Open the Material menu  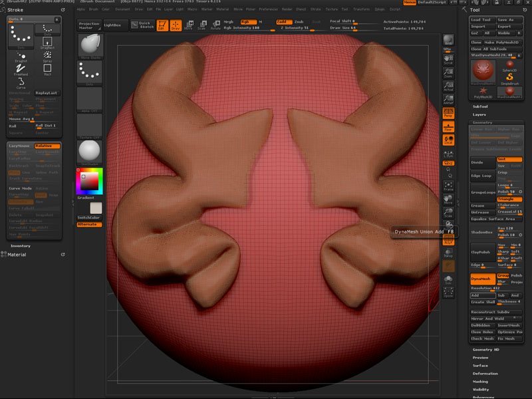click(x=223, y=9)
